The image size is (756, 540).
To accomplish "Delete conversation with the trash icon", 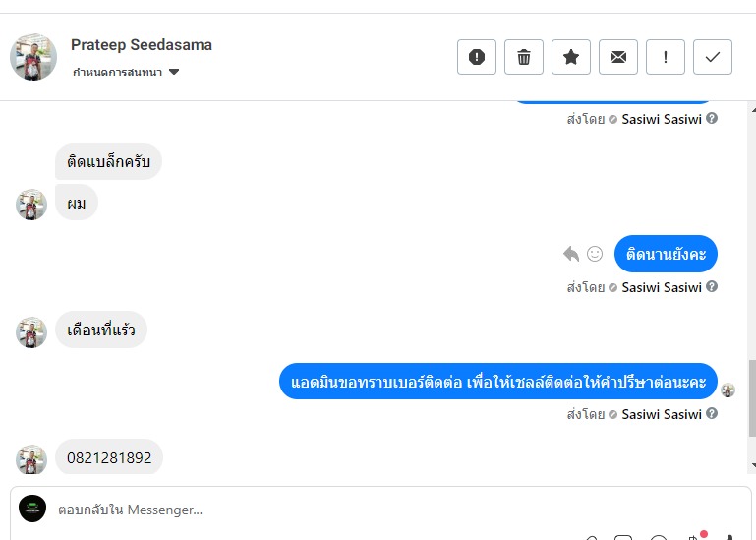I will pyautogui.click(x=524, y=57).
